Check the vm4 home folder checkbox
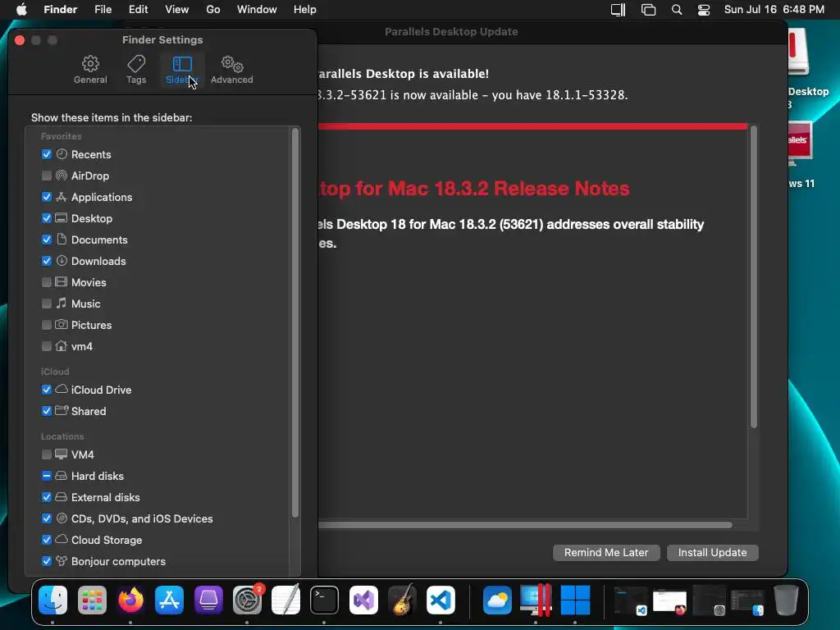This screenshot has width=840, height=630. (x=47, y=347)
